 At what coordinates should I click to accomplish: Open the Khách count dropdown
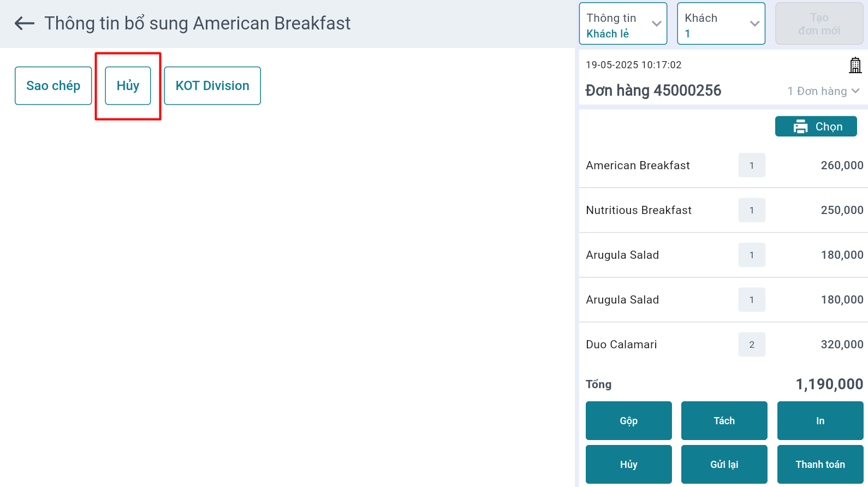(721, 24)
